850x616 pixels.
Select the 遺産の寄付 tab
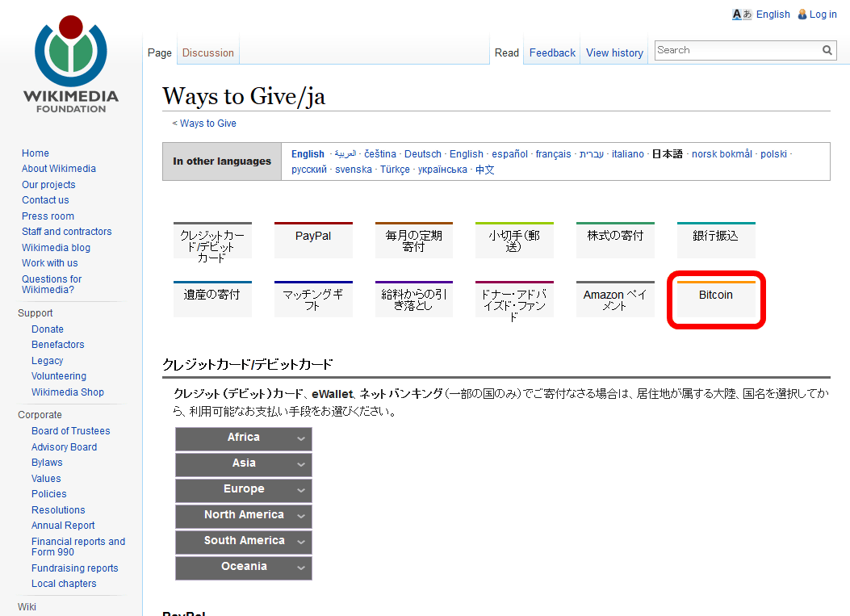(x=212, y=299)
